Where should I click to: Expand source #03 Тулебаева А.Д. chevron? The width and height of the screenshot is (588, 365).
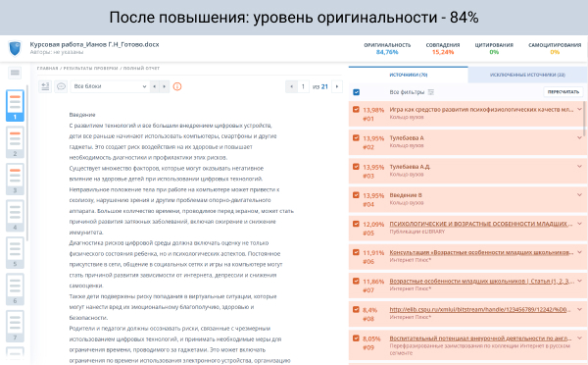tap(579, 167)
